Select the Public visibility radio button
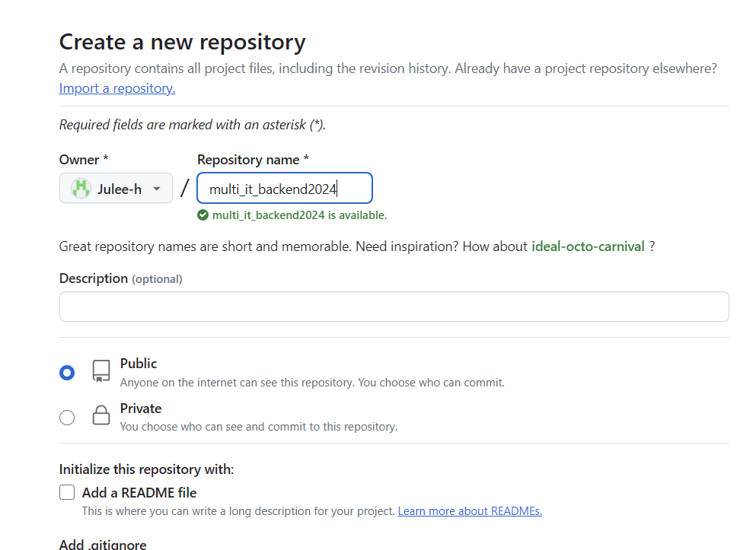 pos(67,373)
